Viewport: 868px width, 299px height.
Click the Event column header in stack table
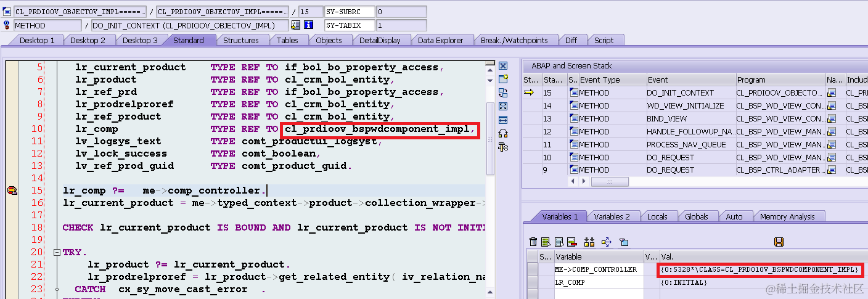point(690,80)
